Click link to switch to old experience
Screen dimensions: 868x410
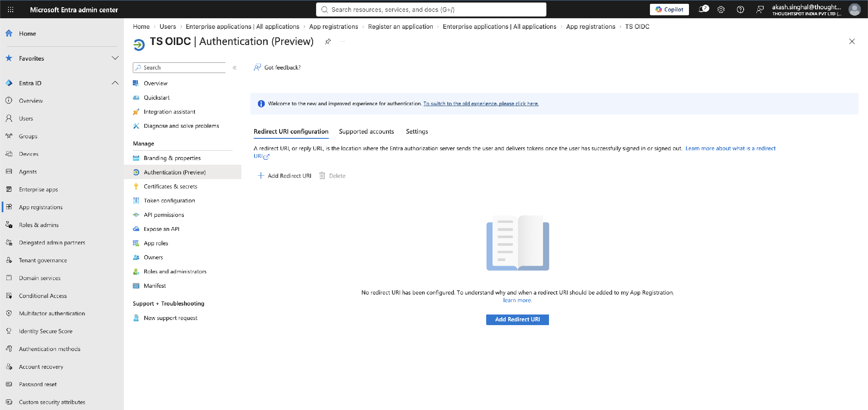(481, 104)
